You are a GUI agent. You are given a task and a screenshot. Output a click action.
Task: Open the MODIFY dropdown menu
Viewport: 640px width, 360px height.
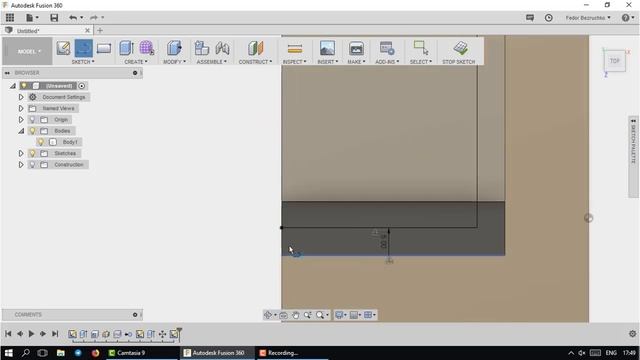tap(174, 62)
